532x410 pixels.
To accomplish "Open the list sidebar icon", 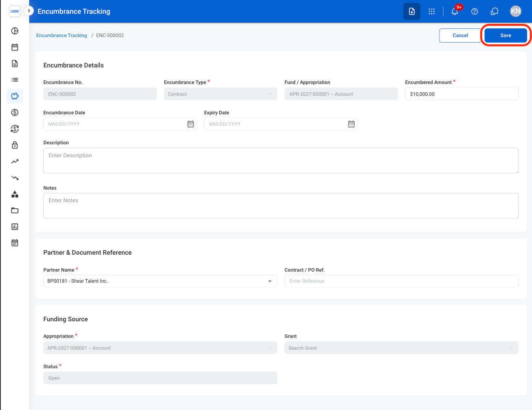I will point(15,80).
